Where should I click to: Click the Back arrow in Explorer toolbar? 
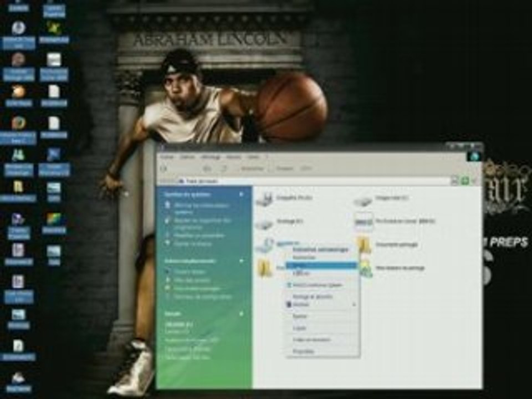point(164,168)
